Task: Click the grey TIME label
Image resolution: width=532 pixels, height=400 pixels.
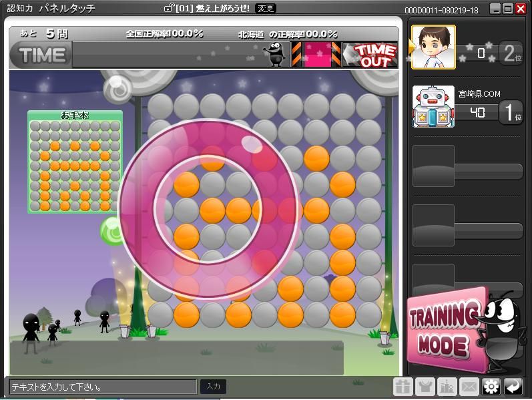Action: 41,55
